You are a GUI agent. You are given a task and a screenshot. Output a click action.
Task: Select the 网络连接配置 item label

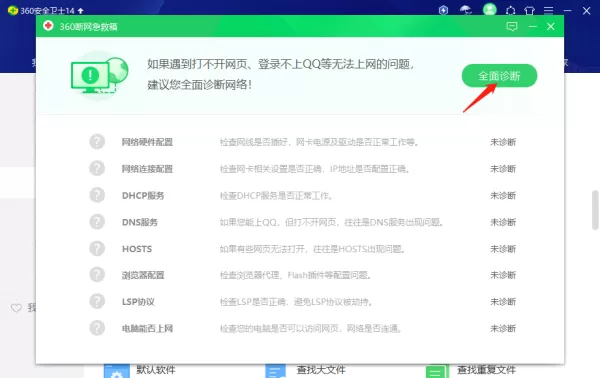147,169
